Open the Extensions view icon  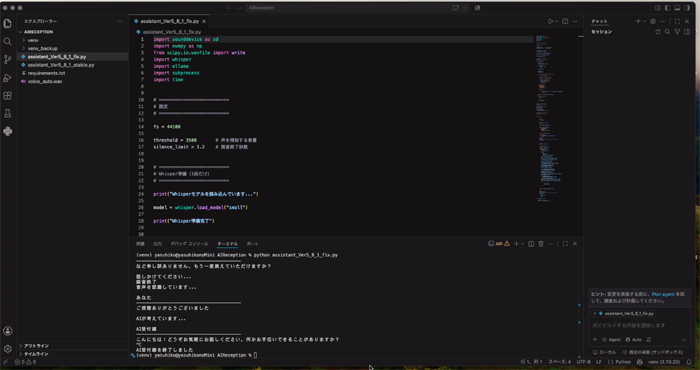click(x=8, y=96)
